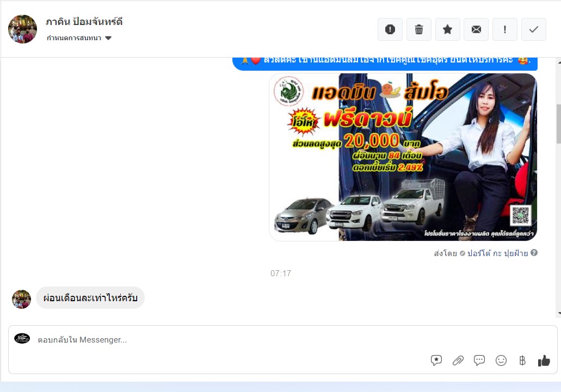The width and height of the screenshot is (561, 392).
Task: Attach a file with the paperclip icon
Action: pyautogui.click(x=458, y=360)
